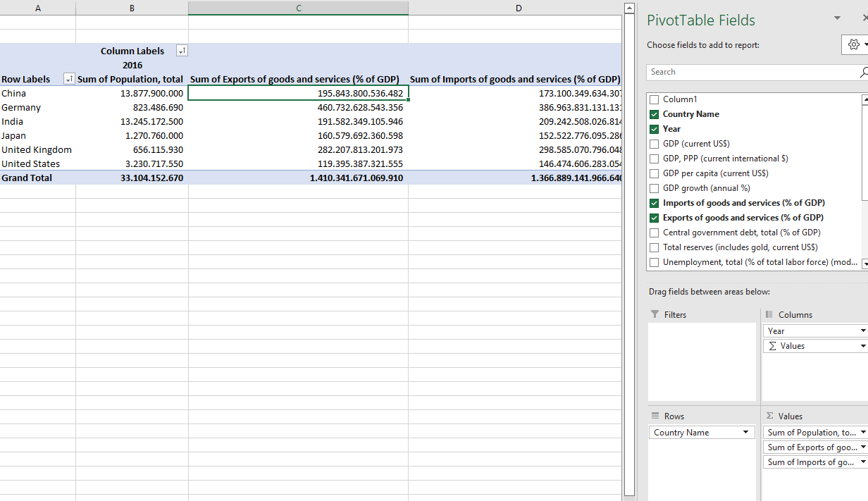Open the Column Labels filter button
The height and width of the screenshot is (501, 868).
[182, 51]
